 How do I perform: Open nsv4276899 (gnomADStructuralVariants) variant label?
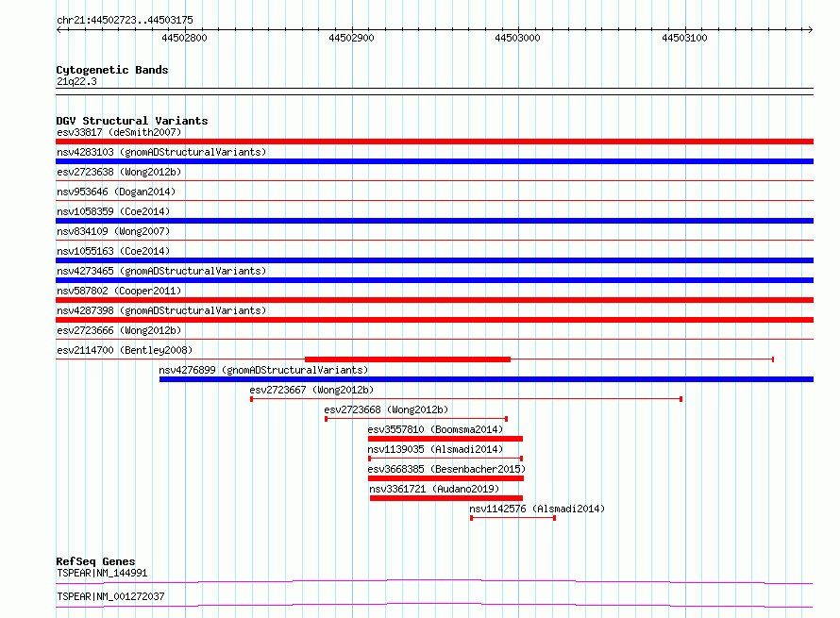263,370
